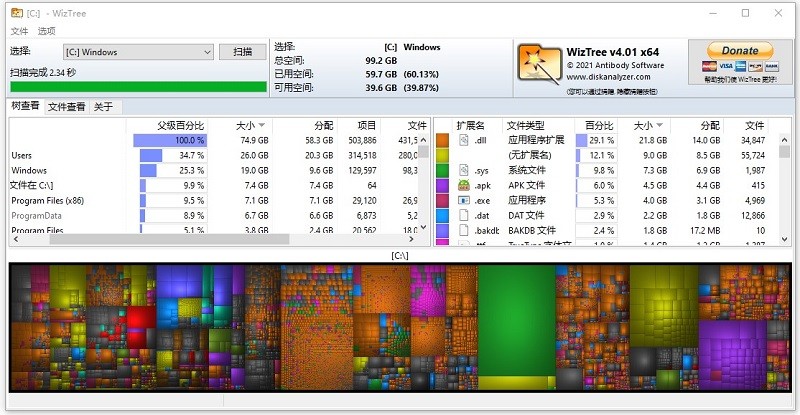This screenshot has height=415, width=800.
Task: Click the large green block in treemap
Action: (x=516, y=320)
